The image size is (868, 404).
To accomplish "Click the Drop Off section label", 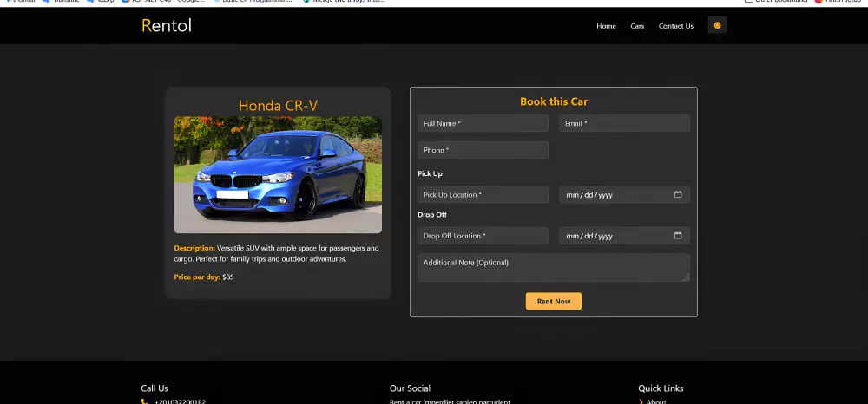I will coord(432,214).
